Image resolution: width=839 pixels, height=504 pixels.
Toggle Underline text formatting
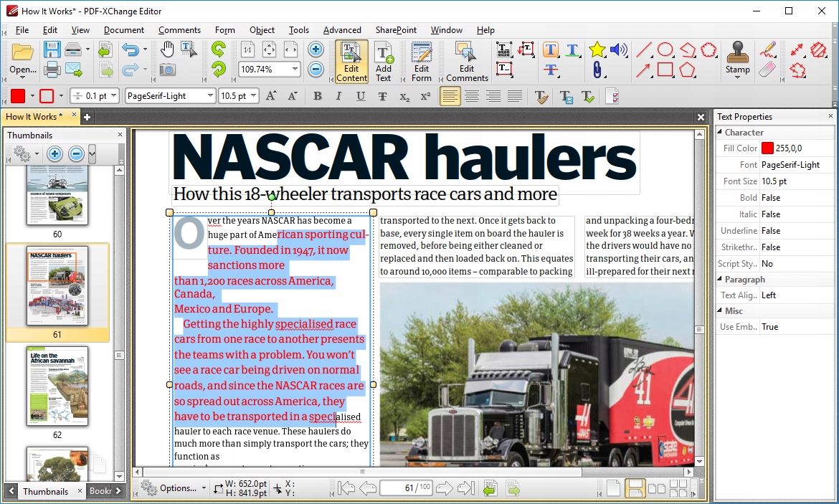point(361,96)
